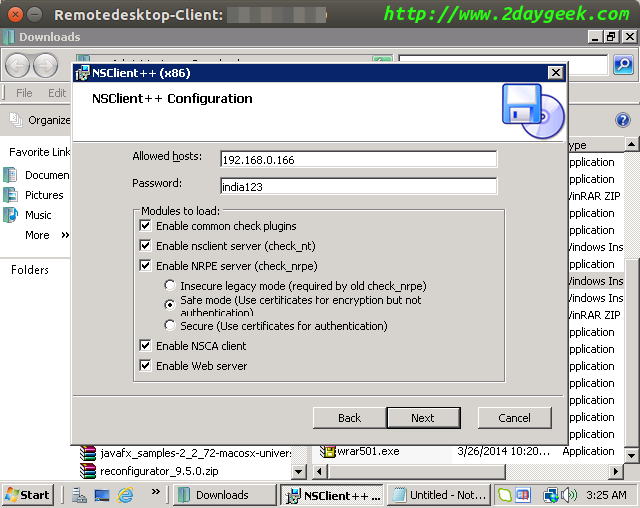Expand the Folders pane
This screenshot has width=640, height=508.
(30, 270)
